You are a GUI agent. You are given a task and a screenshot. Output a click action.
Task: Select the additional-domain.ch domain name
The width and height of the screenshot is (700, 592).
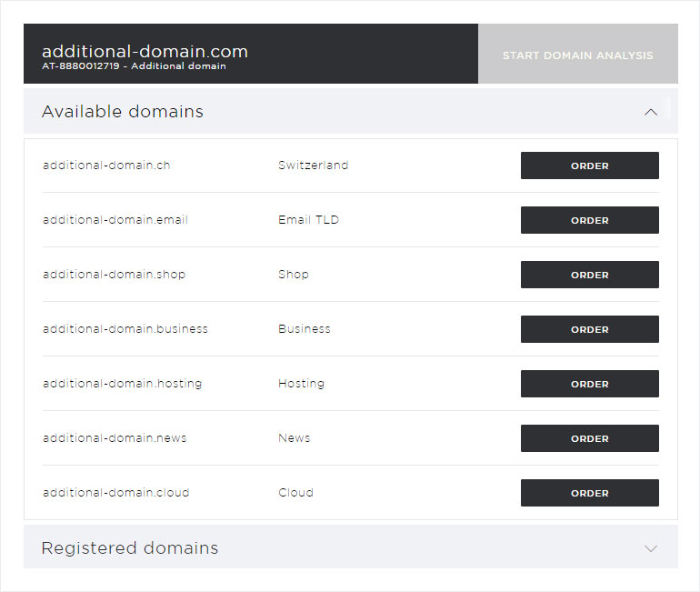point(106,166)
